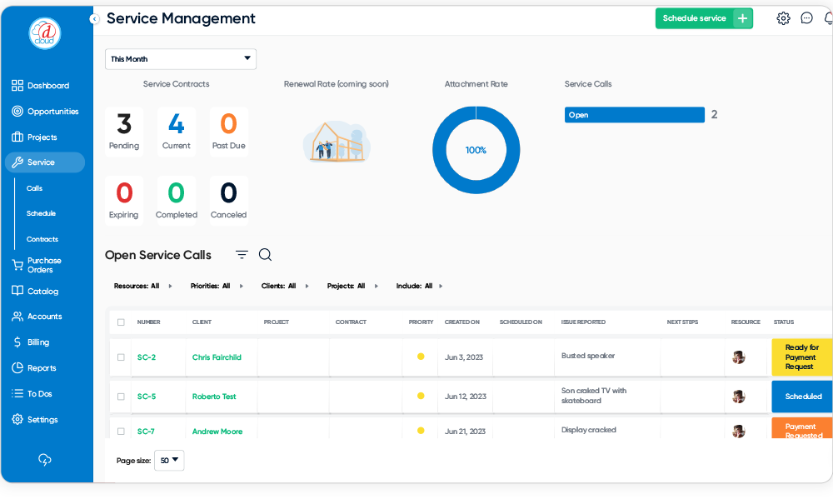Click the Expiring contracts card

pyautogui.click(x=124, y=201)
